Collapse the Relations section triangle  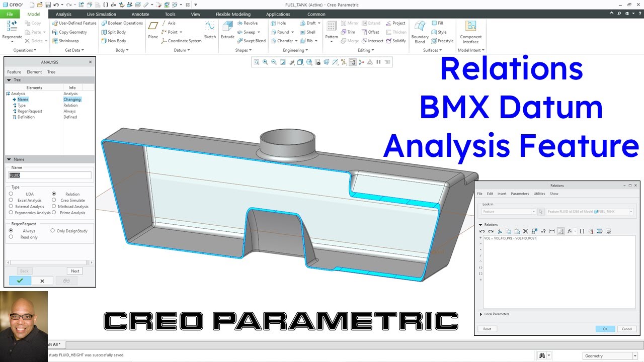coord(480,225)
